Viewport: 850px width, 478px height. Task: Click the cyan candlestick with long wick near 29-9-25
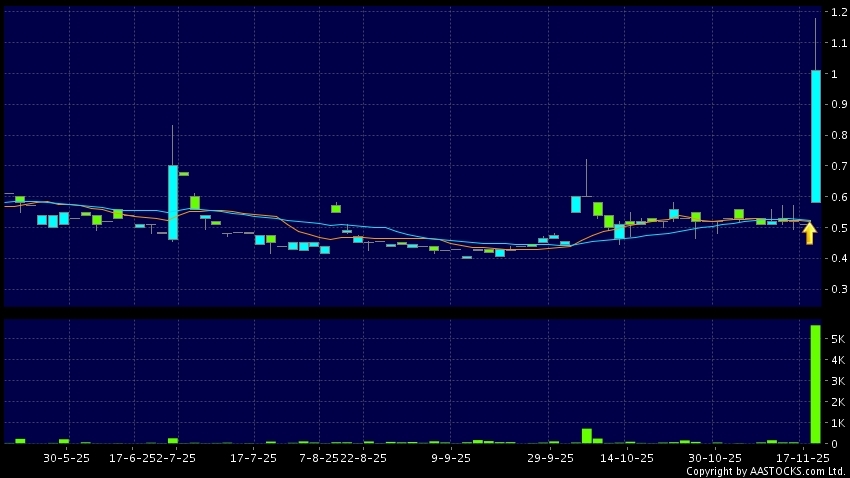(x=576, y=204)
